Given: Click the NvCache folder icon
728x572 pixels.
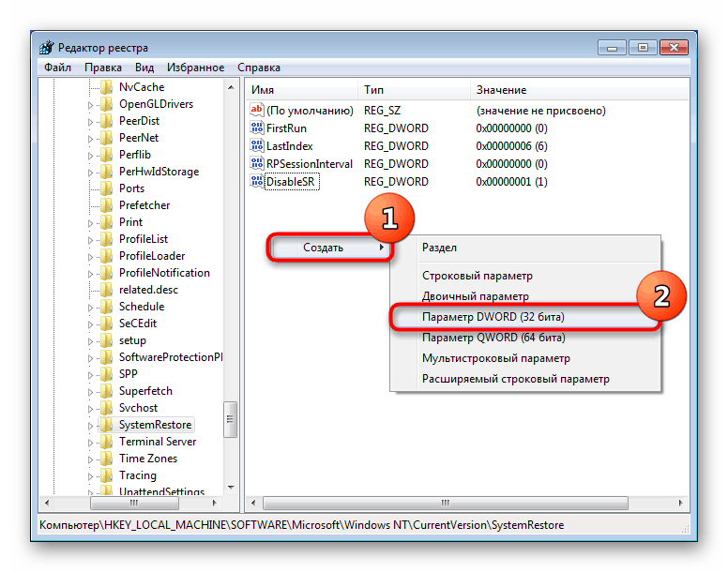Looking at the screenshot, I should [x=107, y=87].
